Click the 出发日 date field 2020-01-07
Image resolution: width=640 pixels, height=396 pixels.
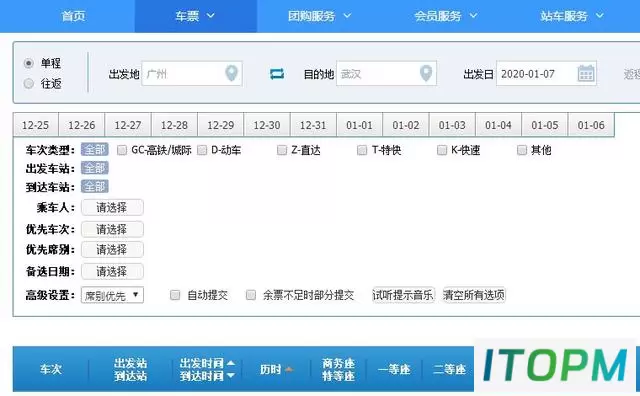click(x=546, y=73)
